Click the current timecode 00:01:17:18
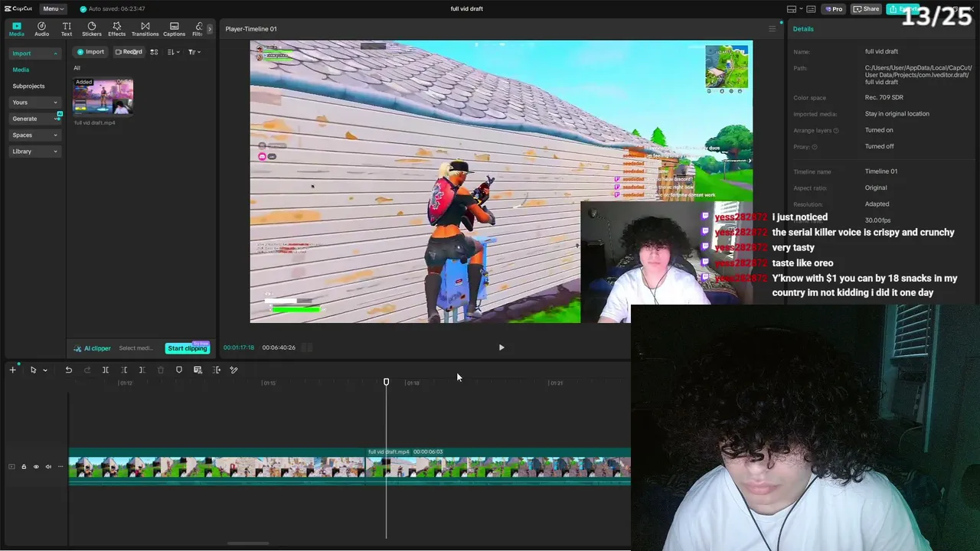The width and height of the screenshot is (980, 551). pyautogui.click(x=239, y=348)
